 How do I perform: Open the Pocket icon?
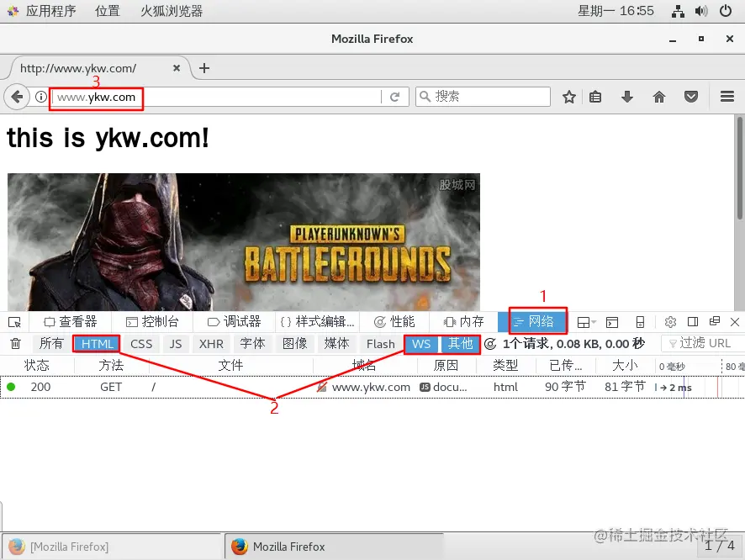pyautogui.click(x=691, y=97)
